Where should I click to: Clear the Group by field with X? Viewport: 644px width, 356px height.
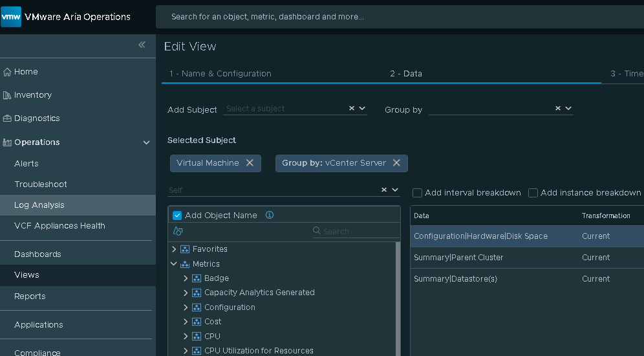coord(558,109)
